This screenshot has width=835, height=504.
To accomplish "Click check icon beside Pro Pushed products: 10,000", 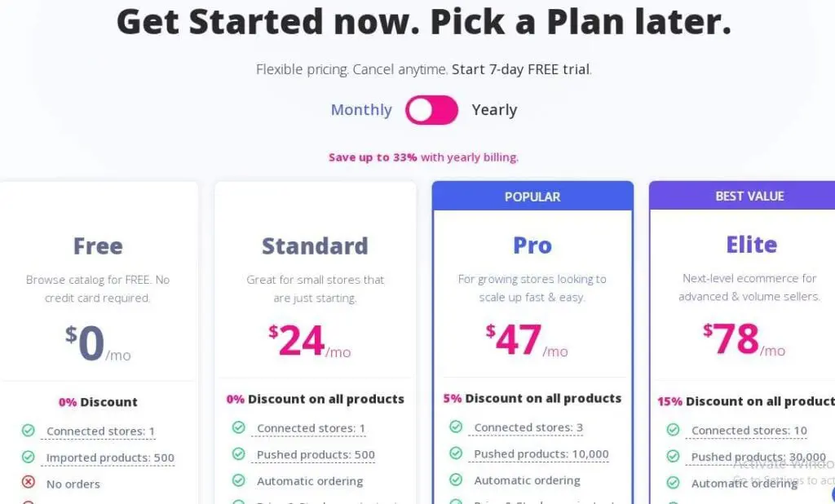I will pos(456,453).
